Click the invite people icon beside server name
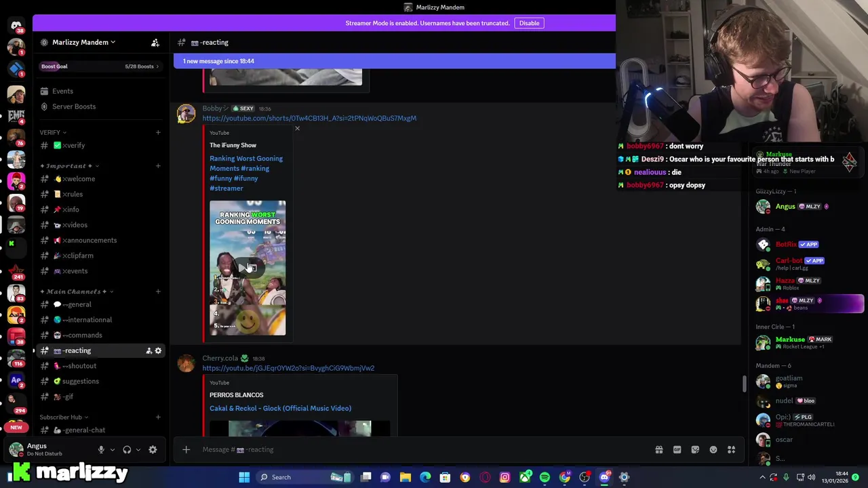Viewport: 868px width, 488px height. (x=155, y=43)
